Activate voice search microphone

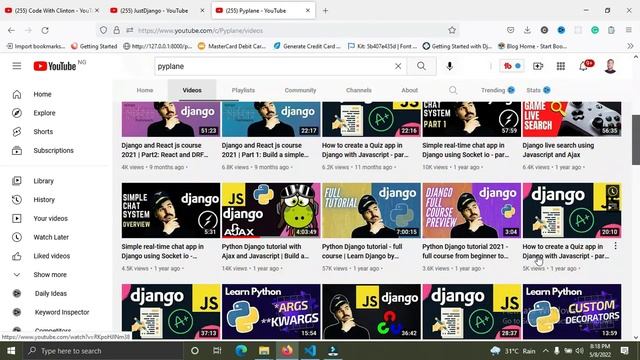coord(449,66)
